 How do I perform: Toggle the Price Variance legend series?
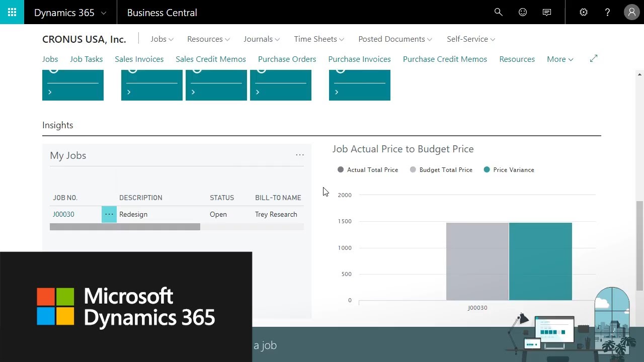click(x=509, y=170)
